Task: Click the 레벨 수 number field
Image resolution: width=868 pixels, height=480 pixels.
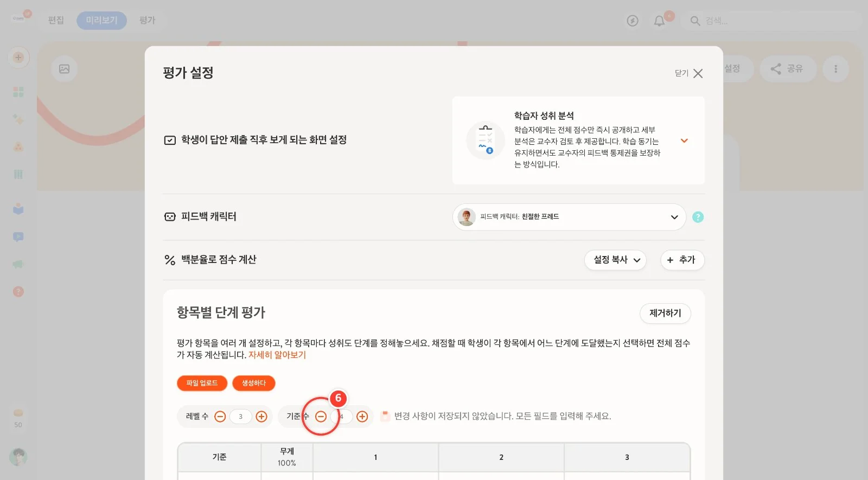Action: click(x=241, y=417)
